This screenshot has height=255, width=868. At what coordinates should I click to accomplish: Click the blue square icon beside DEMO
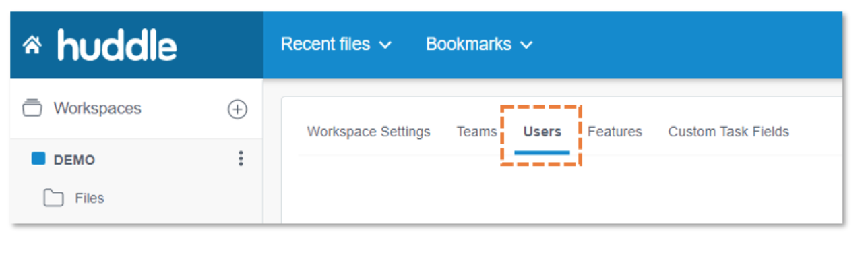point(38,159)
